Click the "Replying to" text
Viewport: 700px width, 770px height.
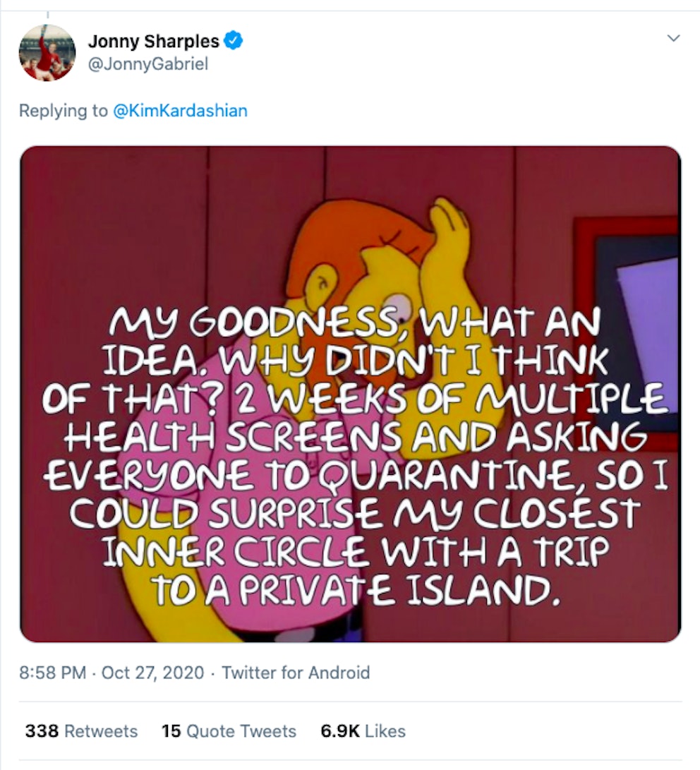pos(63,111)
